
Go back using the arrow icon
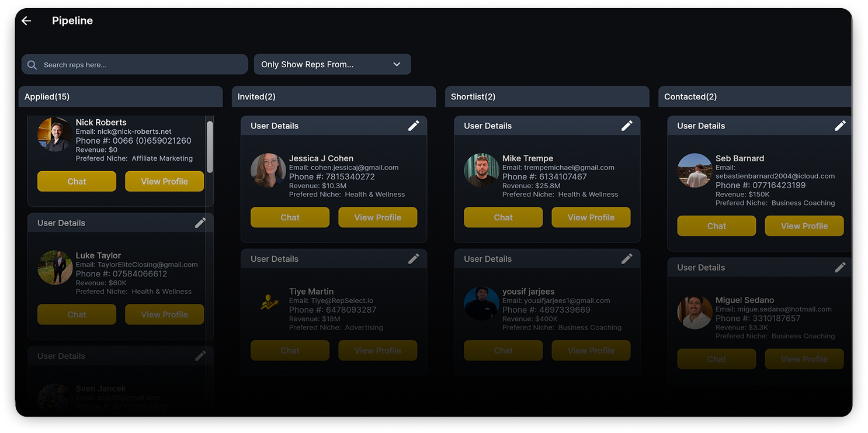point(26,20)
